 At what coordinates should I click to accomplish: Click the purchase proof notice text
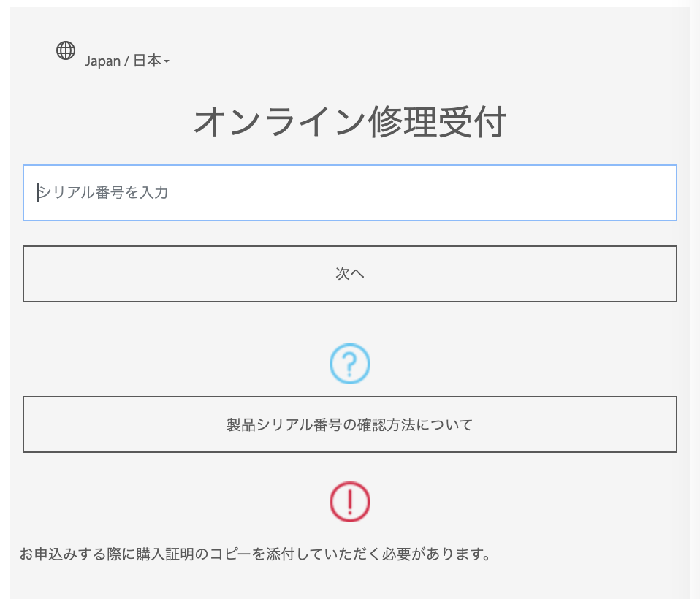pyautogui.click(x=254, y=554)
